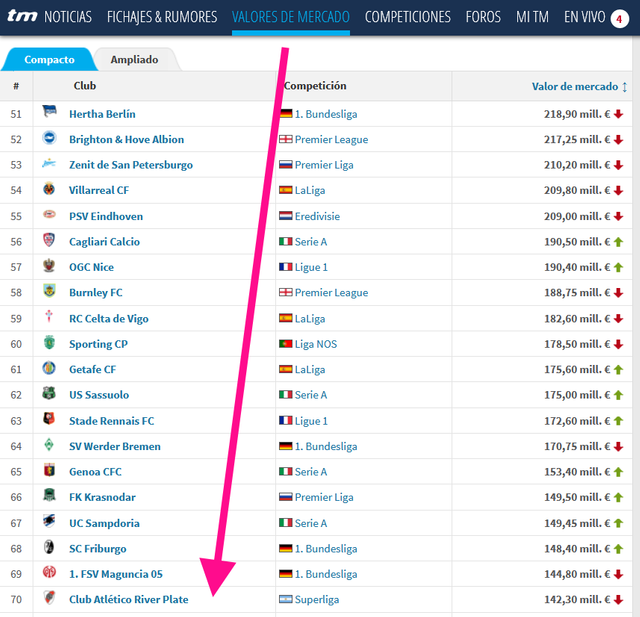Open the COMPETICIONES menu

click(x=408, y=17)
